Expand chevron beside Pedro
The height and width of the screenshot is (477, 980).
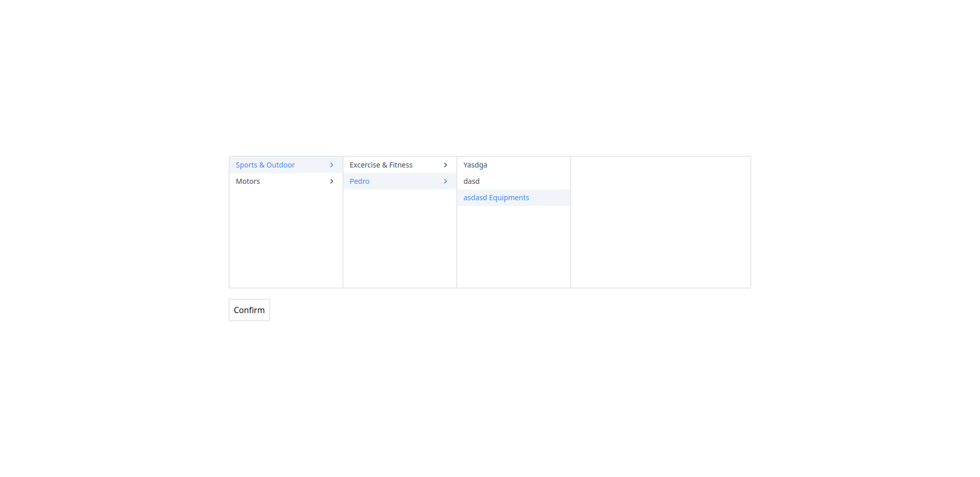(x=446, y=181)
